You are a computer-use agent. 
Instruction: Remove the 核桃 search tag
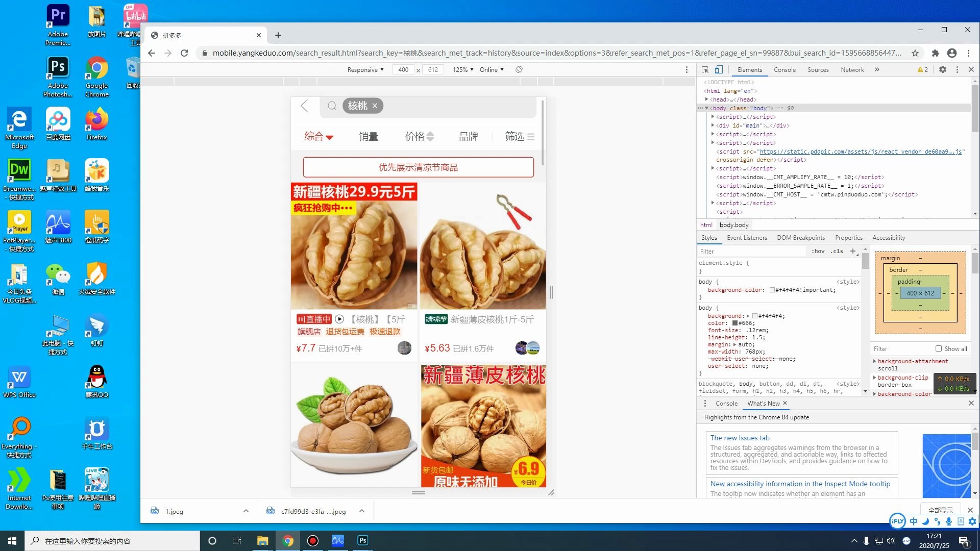point(375,106)
